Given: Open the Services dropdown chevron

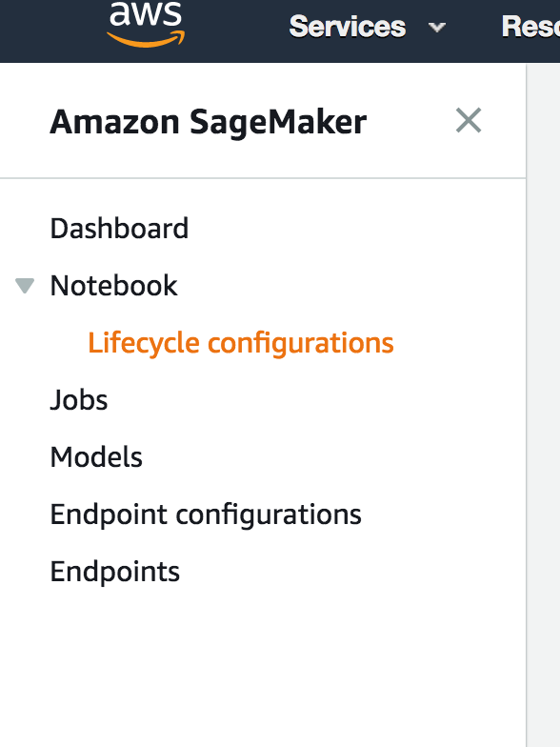Looking at the screenshot, I should (x=436, y=28).
